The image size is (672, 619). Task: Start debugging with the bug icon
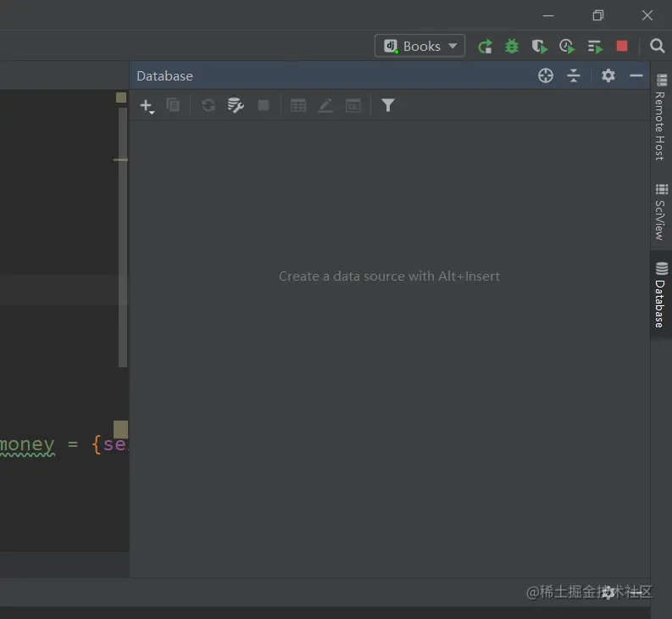(x=512, y=46)
